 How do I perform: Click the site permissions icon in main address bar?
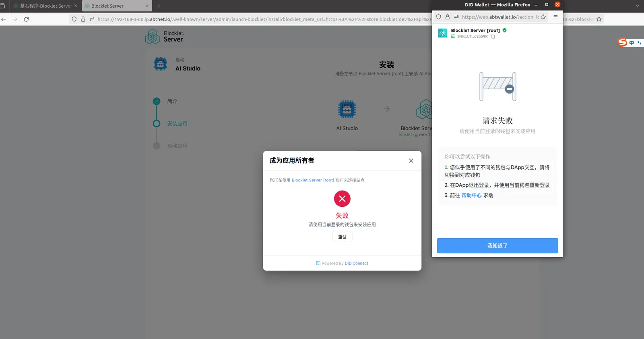pyautogui.click(x=92, y=19)
